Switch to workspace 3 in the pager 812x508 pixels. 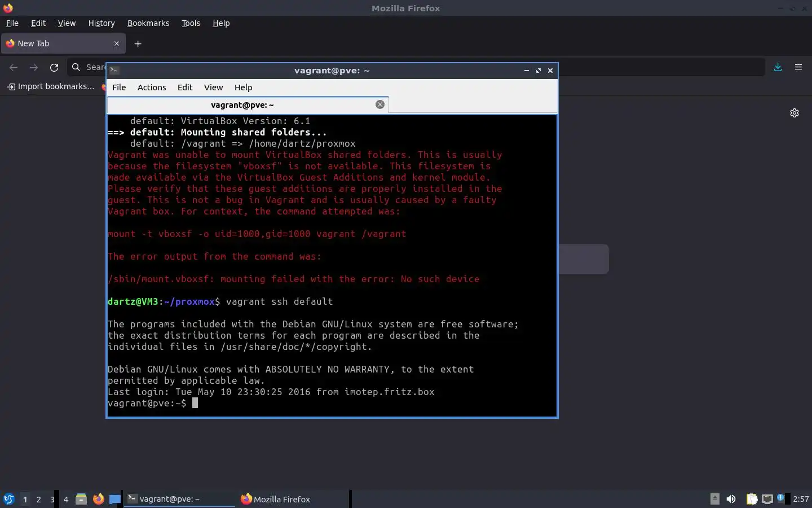click(x=52, y=499)
